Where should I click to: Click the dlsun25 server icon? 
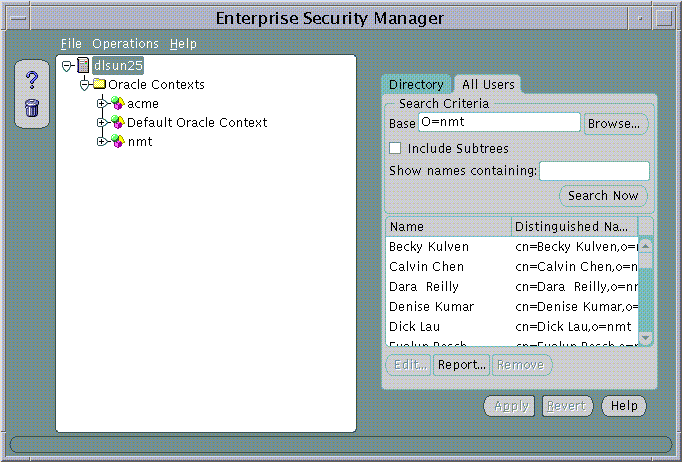point(83,65)
